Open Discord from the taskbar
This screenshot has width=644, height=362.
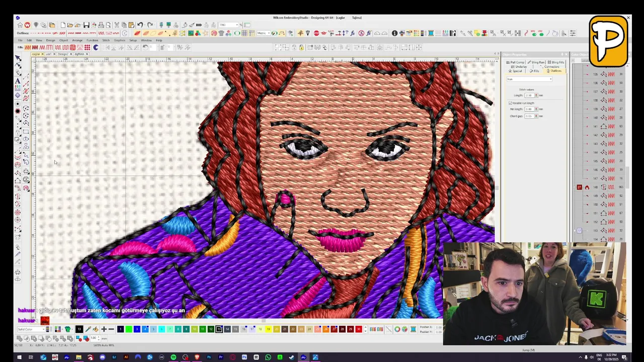(103, 357)
